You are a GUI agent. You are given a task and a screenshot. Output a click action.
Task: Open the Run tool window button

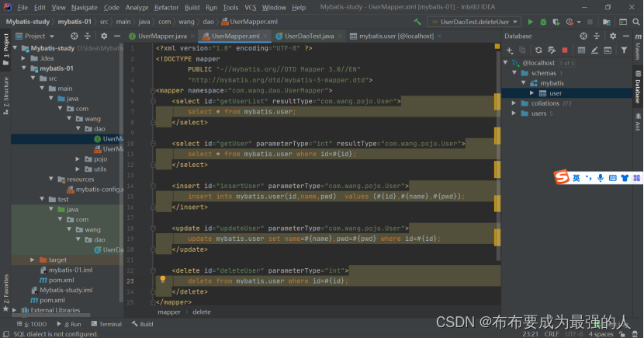(69, 324)
